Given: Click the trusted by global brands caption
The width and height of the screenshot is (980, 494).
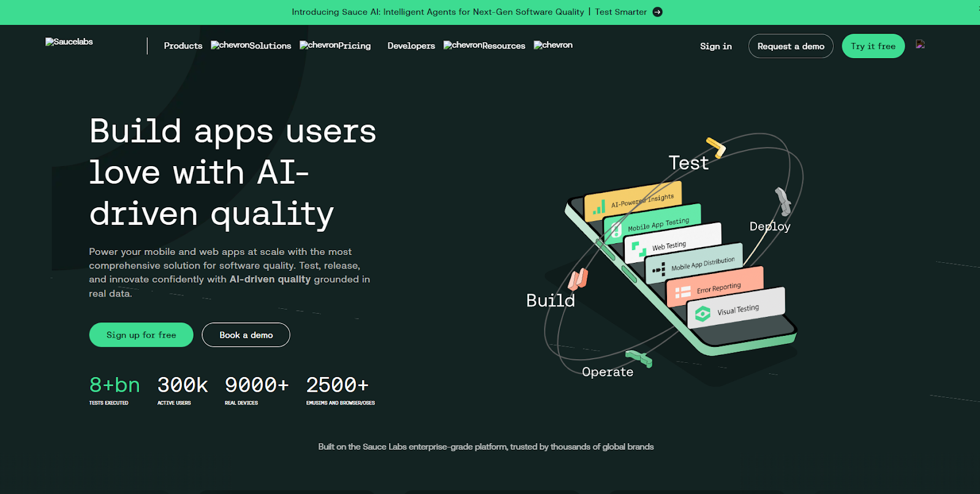Looking at the screenshot, I should coord(486,447).
